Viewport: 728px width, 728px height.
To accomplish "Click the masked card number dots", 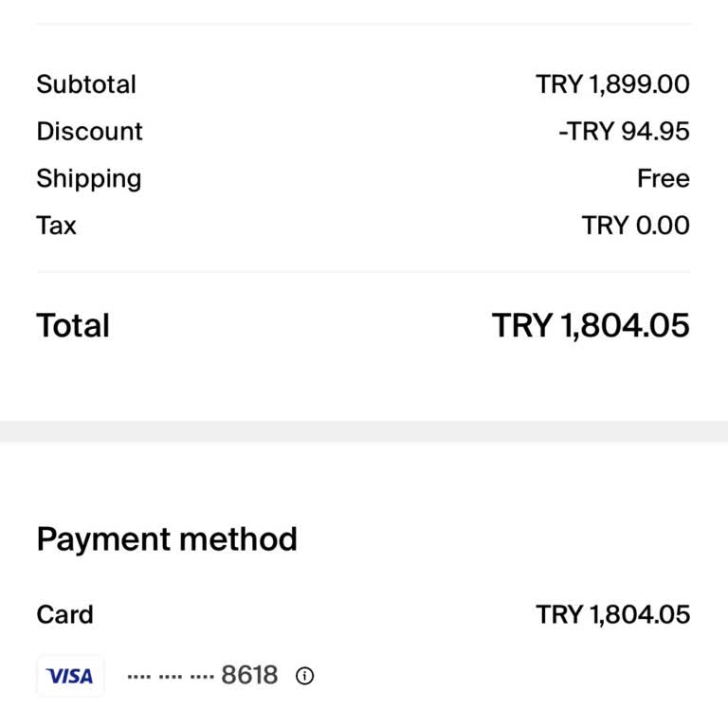I will click(170, 677).
